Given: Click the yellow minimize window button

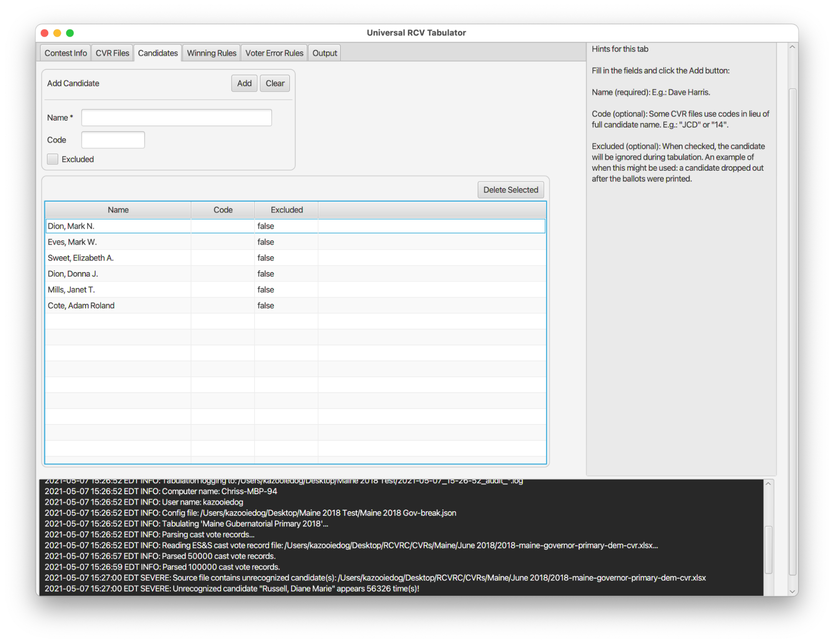Looking at the screenshot, I should pos(58,33).
